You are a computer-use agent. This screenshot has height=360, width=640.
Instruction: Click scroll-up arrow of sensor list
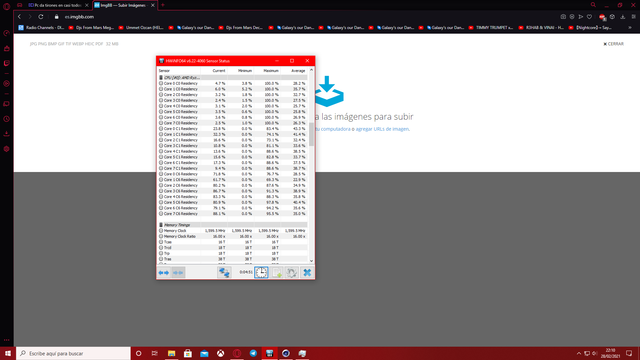311,70
